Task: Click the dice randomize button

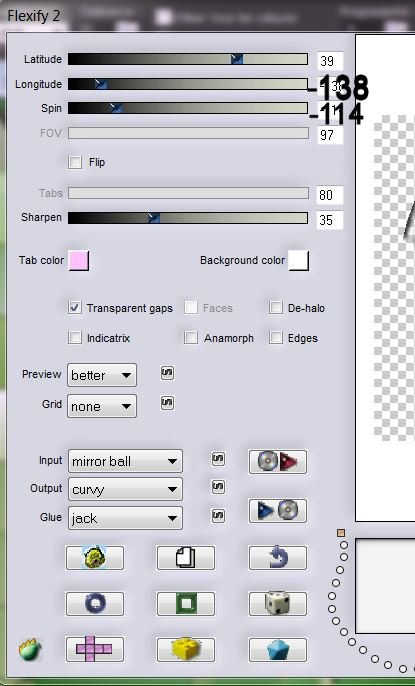Action: pos(278,604)
